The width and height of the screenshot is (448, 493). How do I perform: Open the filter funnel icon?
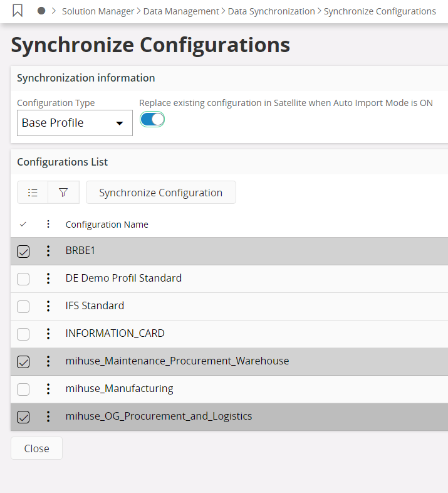(x=63, y=193)
